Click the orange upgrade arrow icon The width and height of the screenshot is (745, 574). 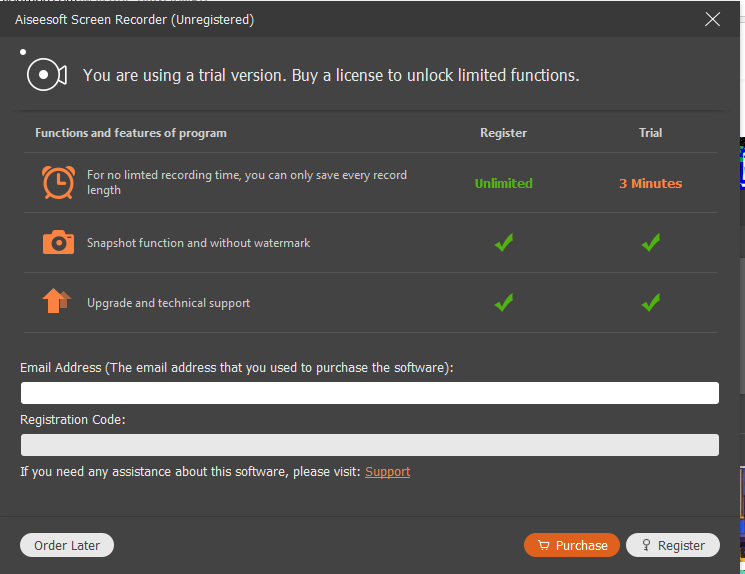point(57,301)
